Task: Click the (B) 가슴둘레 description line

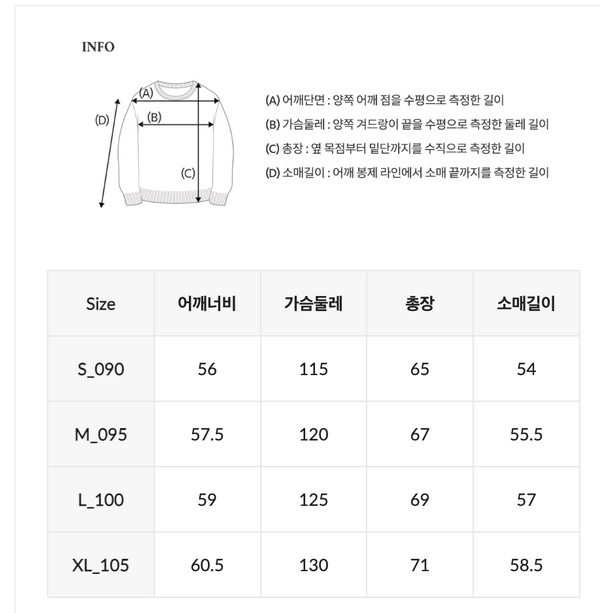Action: pos(407,124)
